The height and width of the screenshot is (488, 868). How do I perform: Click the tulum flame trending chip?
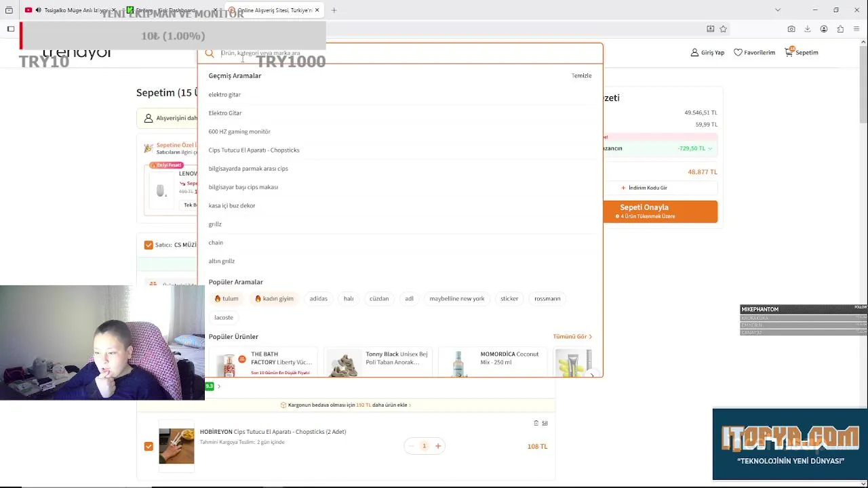point(226,298)
